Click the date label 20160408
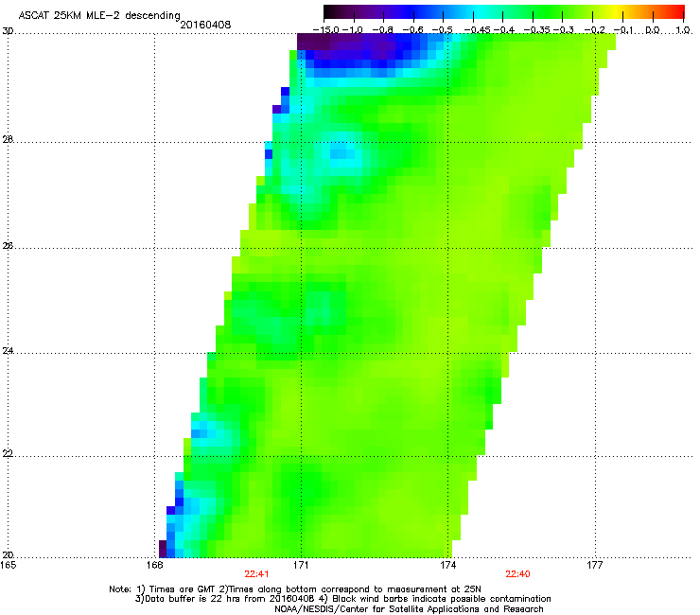The width and height of the screenshot is (700, 615). (x=205, y=25)
